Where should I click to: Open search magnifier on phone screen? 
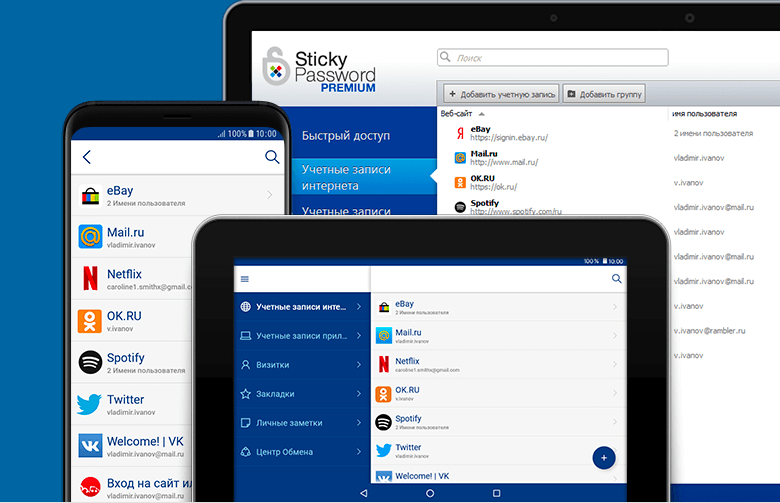pyautogui.click(x=272, y=157)
